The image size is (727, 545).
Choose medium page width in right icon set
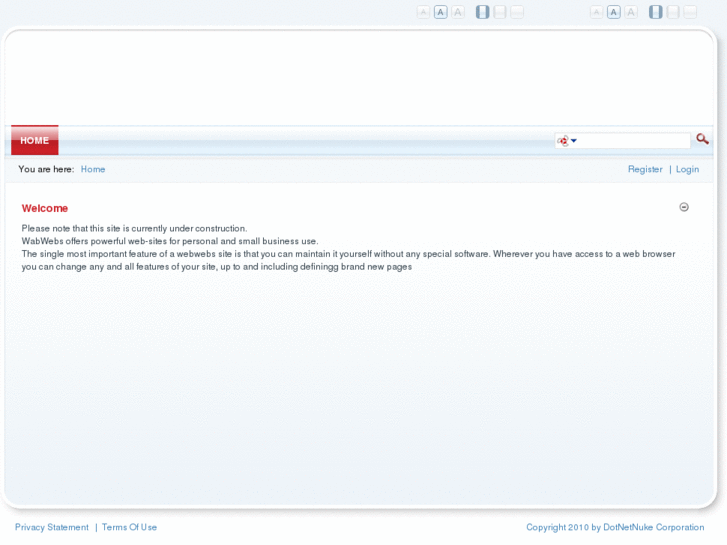(x=673, y=12)
